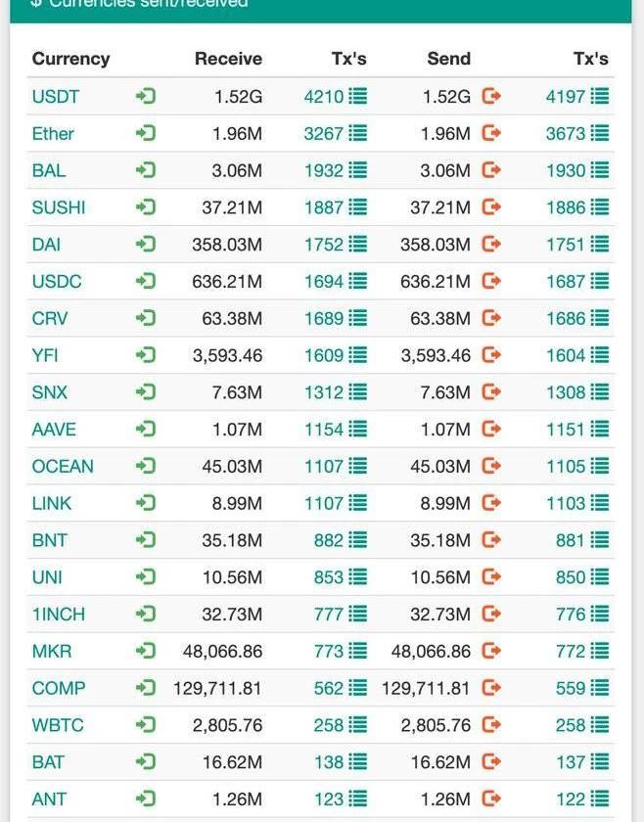This screenshot has height=822, width=644.
Task: Click the YFI send arrow icon
Action: point(491,355)
